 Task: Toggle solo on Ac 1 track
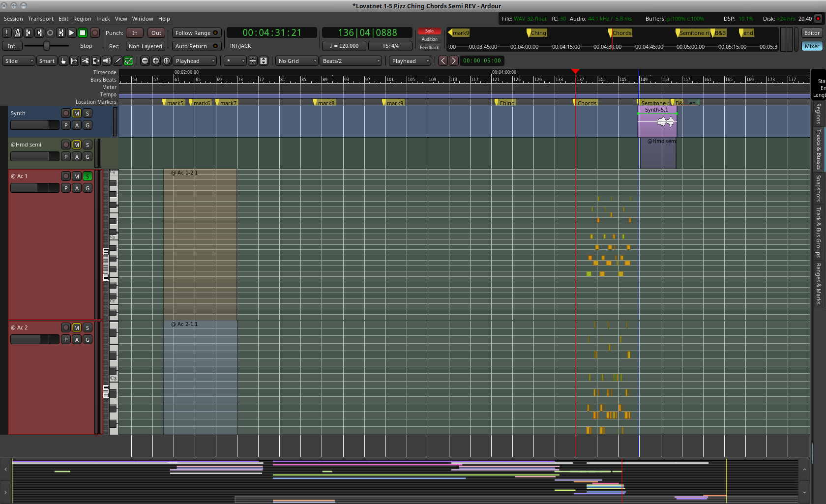[x=88, y=176]
